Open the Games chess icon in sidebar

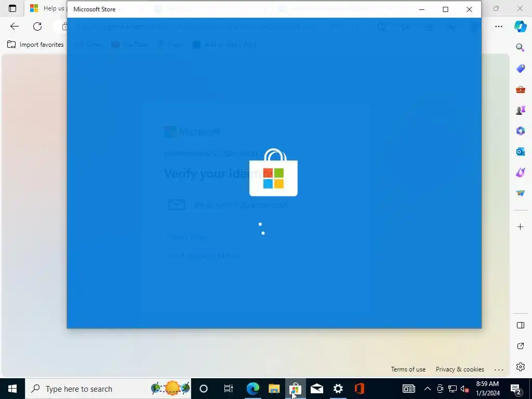click(x=520, y=110)
